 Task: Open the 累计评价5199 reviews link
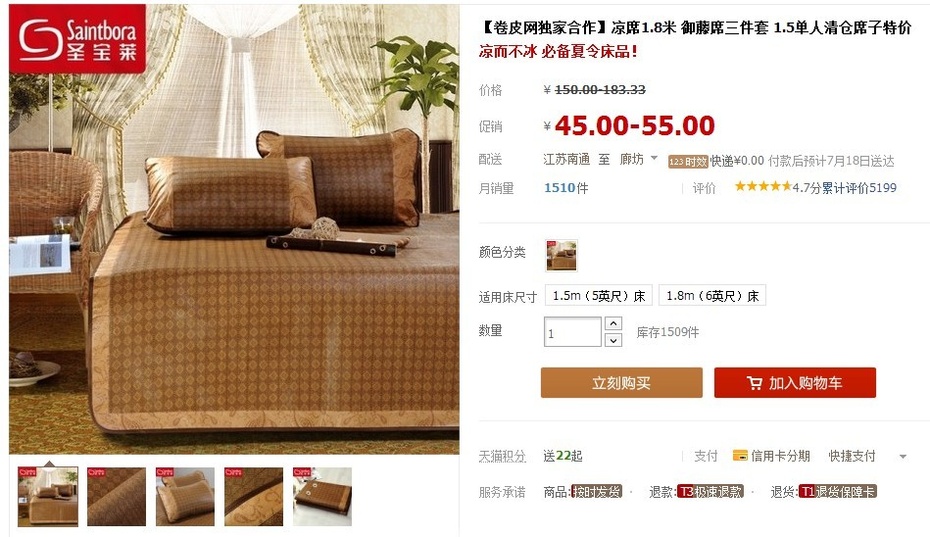coord(859,188)
